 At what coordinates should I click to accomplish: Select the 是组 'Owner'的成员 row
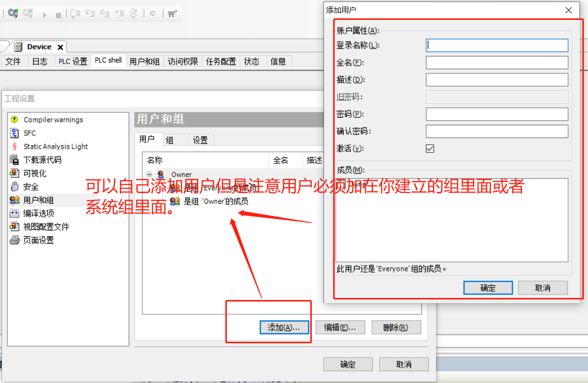point(216,201)
